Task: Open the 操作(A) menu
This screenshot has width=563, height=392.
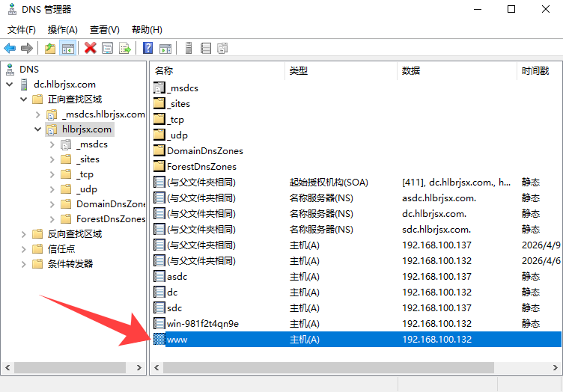Action: click(x=62, y=30)
